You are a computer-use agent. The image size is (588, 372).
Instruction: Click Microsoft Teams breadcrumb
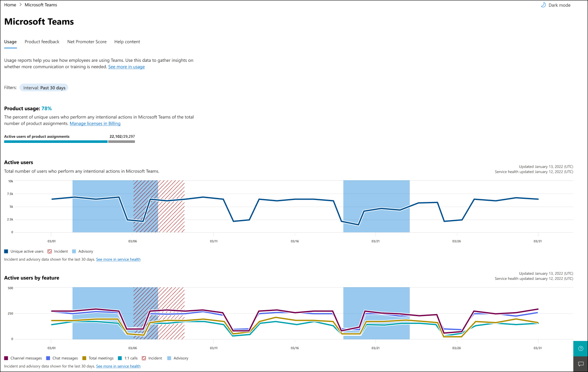41,5
